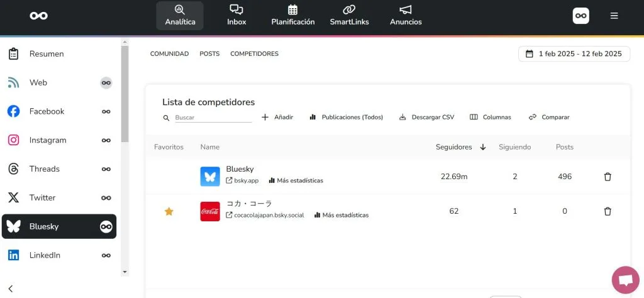Open the date range picker
Viewport: 644px width, 298px height.
(574, 54)
